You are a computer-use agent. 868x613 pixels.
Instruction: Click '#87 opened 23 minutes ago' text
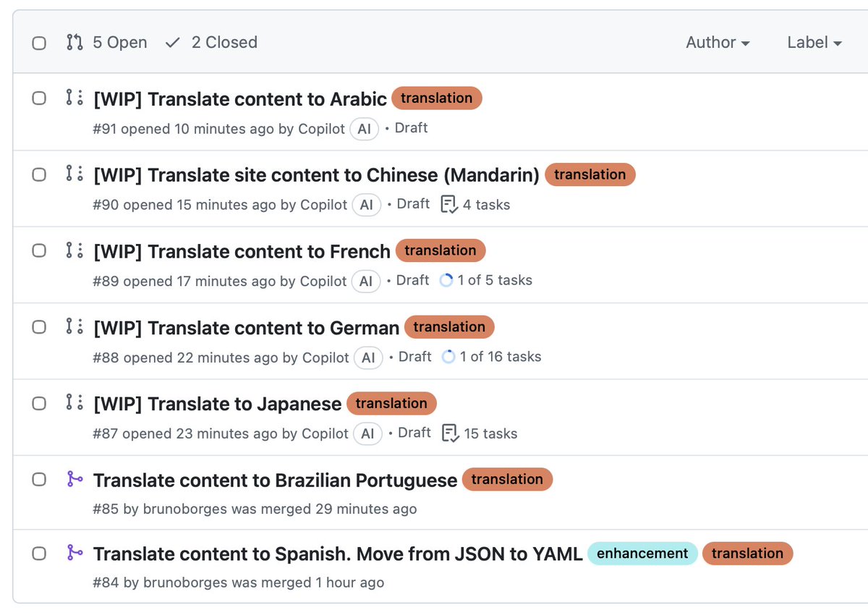tap(185, 434)
